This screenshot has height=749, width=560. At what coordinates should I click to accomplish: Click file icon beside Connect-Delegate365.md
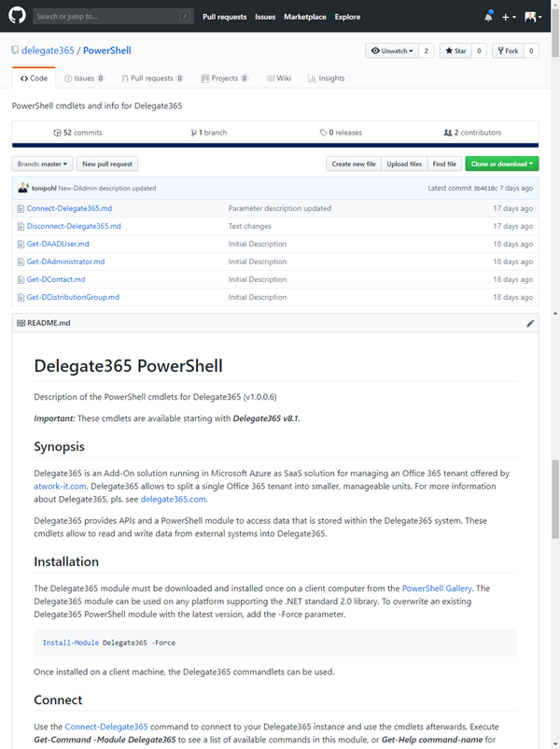pyautogui.click(x=21, y=209)
